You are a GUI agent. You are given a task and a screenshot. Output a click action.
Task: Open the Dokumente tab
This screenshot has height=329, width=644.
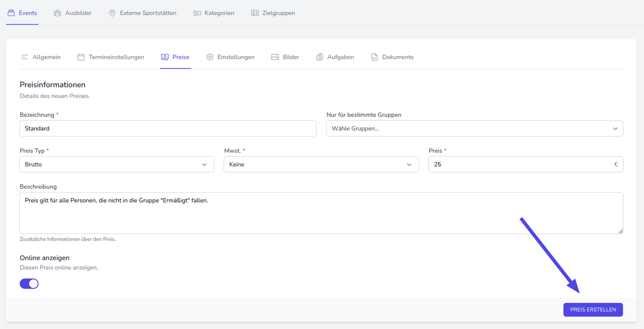coord(397,57)
